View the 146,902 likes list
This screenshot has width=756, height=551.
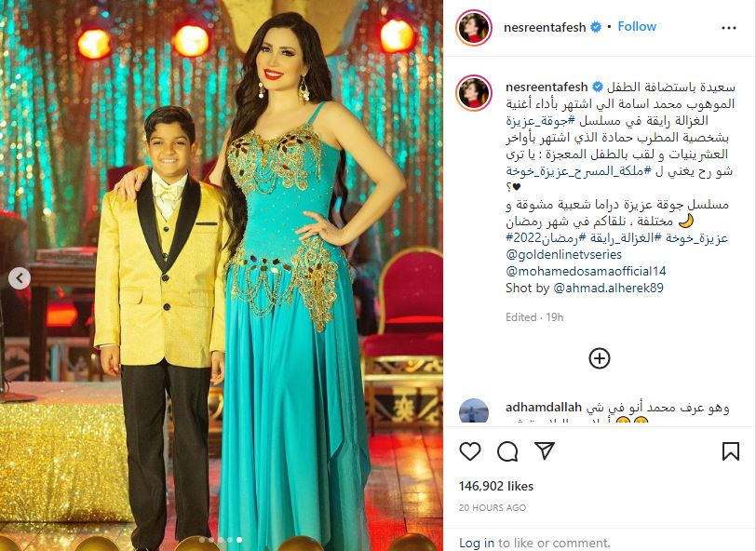(x=496, y=486)
